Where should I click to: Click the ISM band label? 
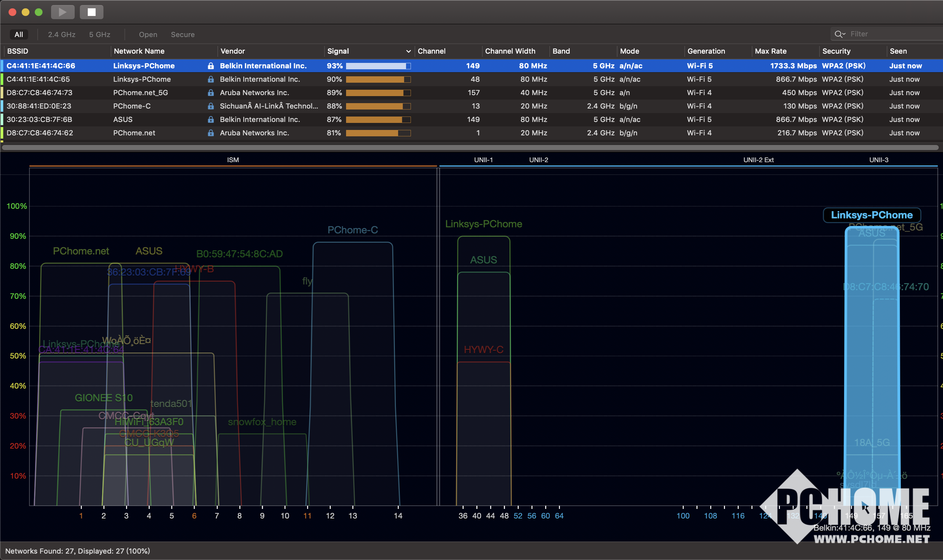pos(233,160)
